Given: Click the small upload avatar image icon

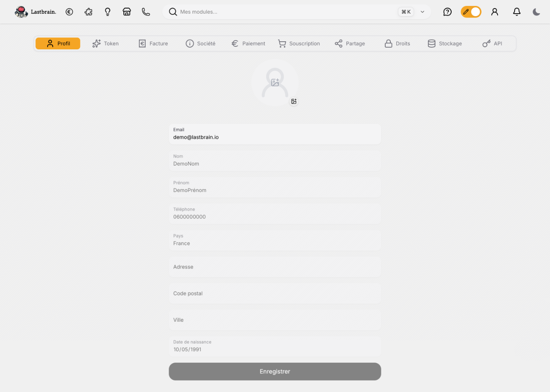Looking at the screenshot, I should pos(294,101).
